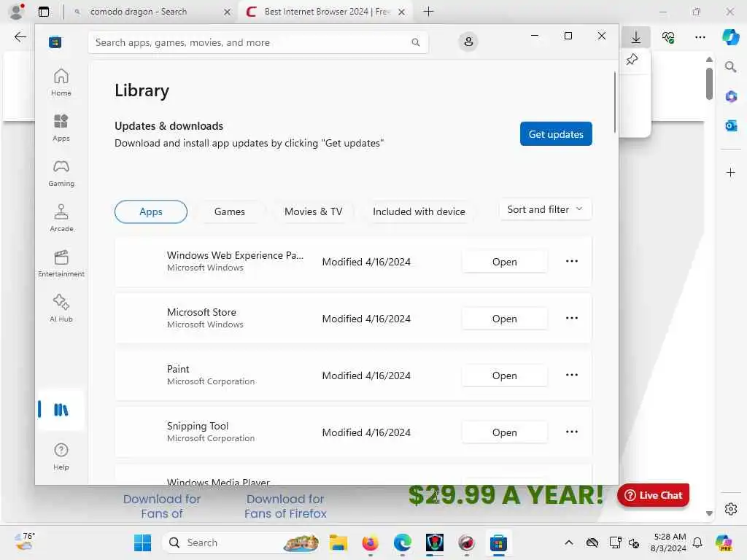Image resolution: width=747 pixels, height=560 pixels.
Task: Open Edge settings and more menu
Action: [x=700, y=36]
